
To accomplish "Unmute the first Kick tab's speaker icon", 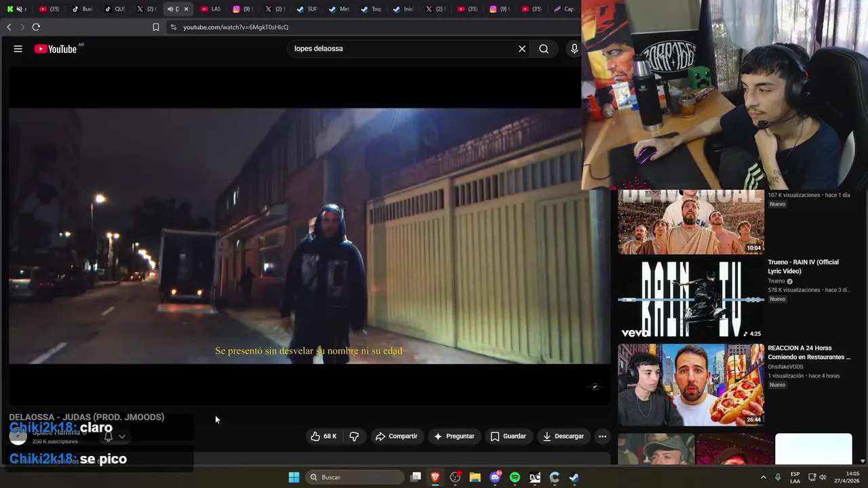I will (19, 9).
